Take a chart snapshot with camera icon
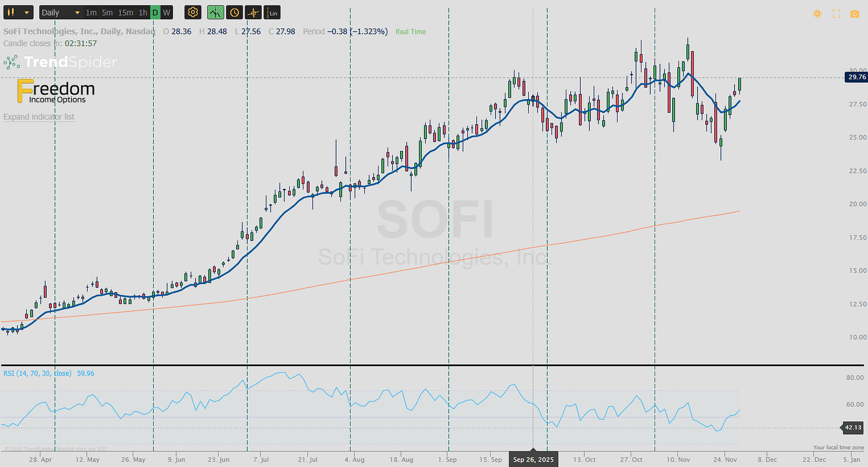Image resolution: width=868 pixels, height=467 pixels. coord(854,14)
